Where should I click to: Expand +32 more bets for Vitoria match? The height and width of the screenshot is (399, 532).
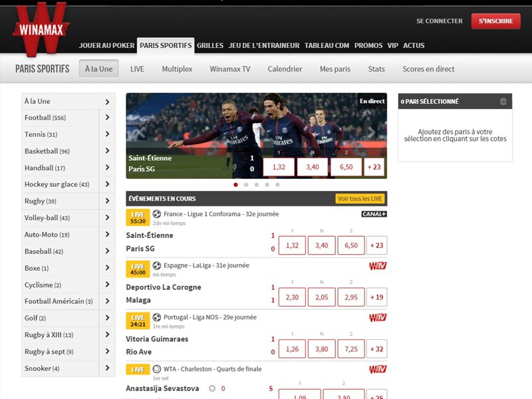pyautogui.click(x=376, y=348)
